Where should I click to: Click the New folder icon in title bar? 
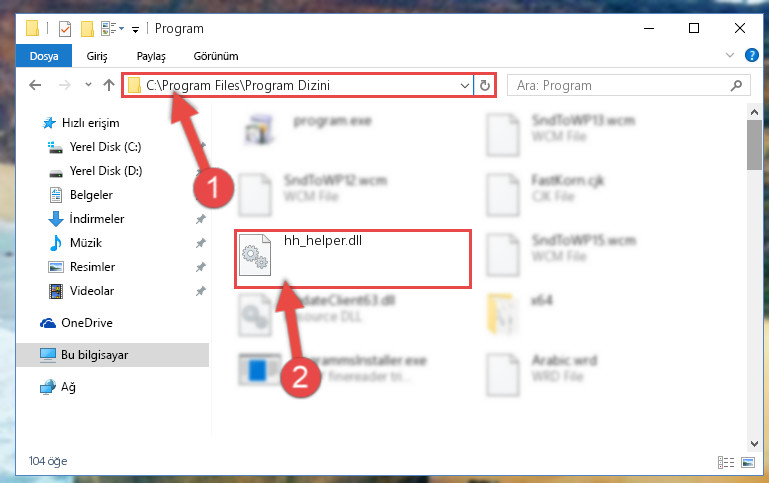(87, 29)
